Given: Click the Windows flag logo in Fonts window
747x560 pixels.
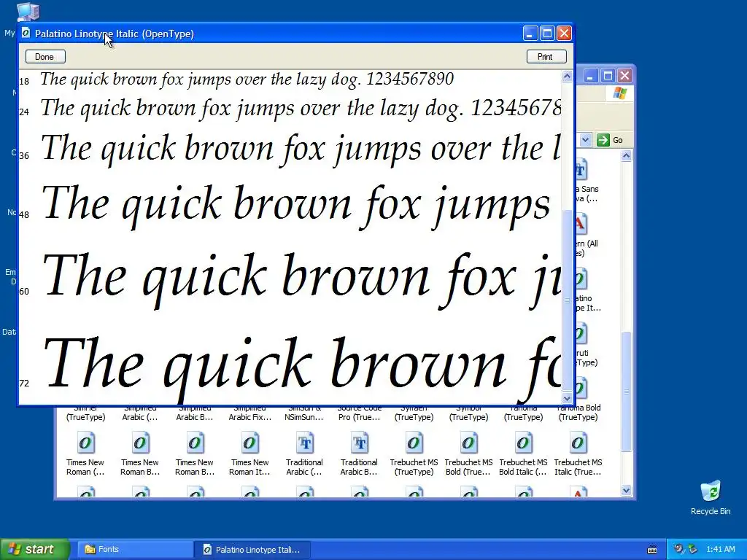Looking at the screenshot, I should point(620,93).
